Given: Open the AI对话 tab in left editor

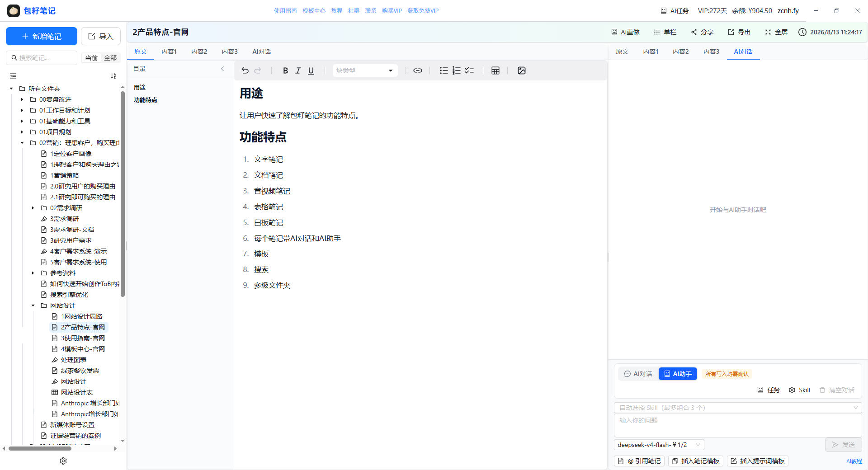Looking at the screenshot, I should 262,52.
